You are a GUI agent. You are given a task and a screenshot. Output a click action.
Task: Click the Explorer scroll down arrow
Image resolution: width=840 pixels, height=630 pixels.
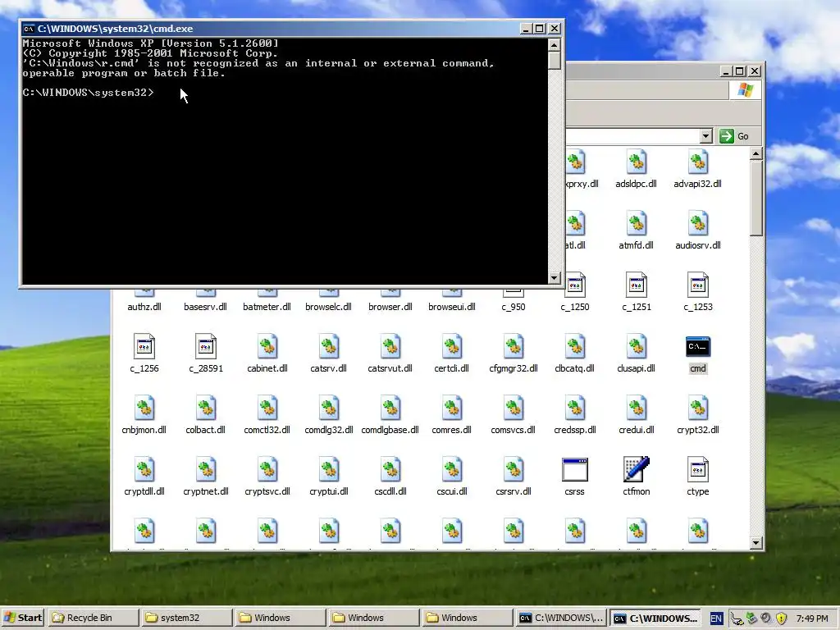point(756,543)
